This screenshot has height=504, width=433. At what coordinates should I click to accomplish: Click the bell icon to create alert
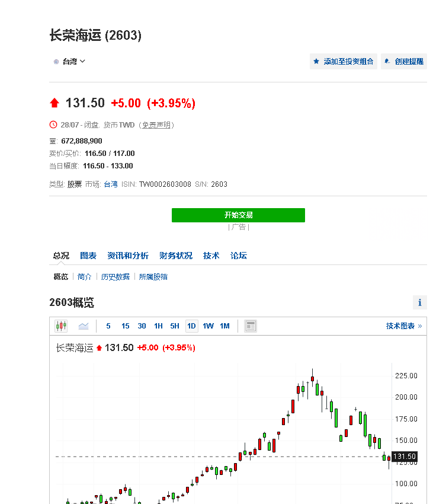click(387, 61)
